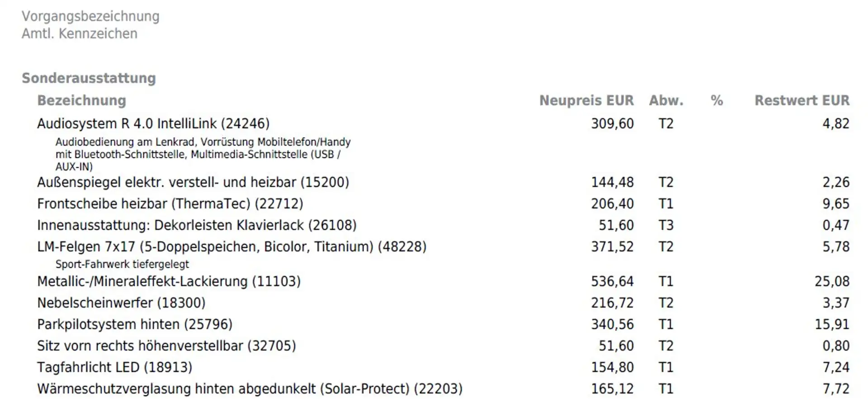Viewport: 868px width, 399px height.
Task: Click the Abw. column header
Action: 666,100
